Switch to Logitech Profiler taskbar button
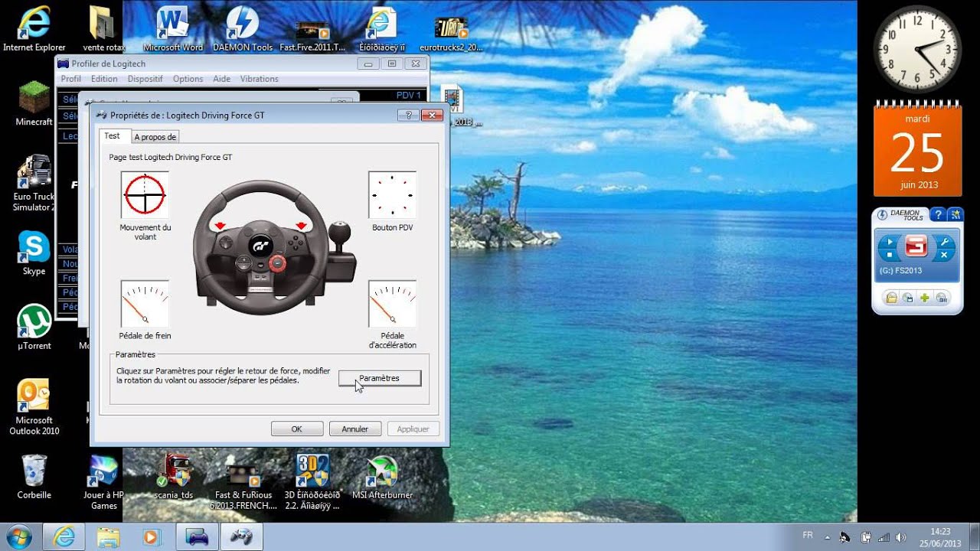Screen dimensions: 980x551 coord(198,537)
